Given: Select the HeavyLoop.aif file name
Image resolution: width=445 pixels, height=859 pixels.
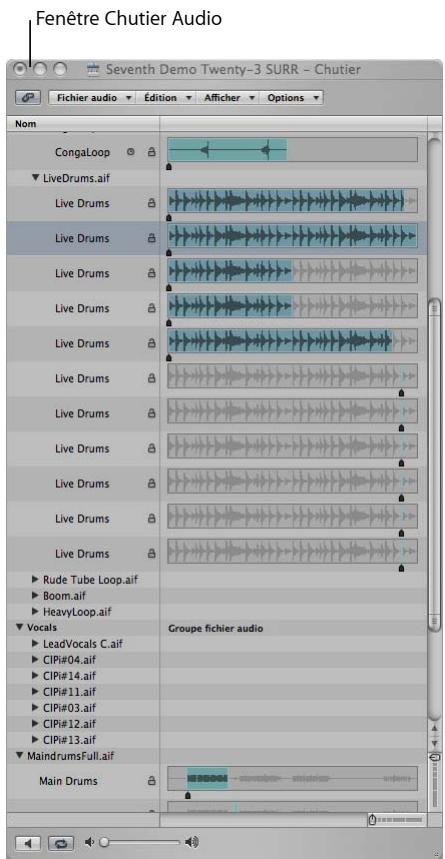Looking at the screenshot, I should point(77,611).
